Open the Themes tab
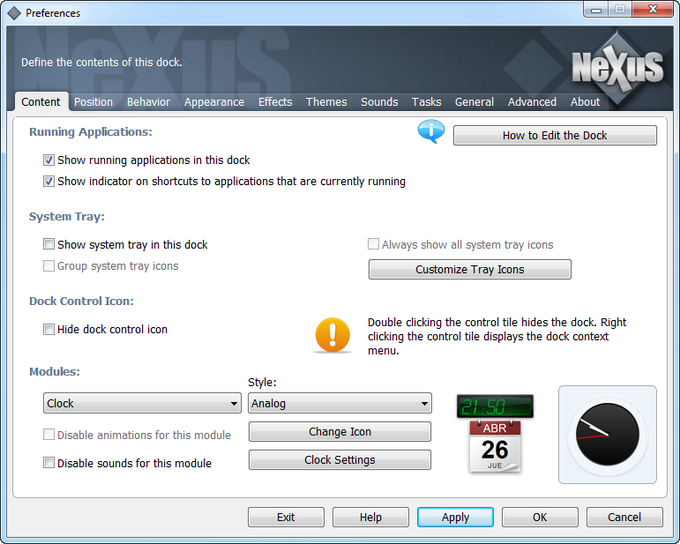680x544 pixels. coord(326,102)
